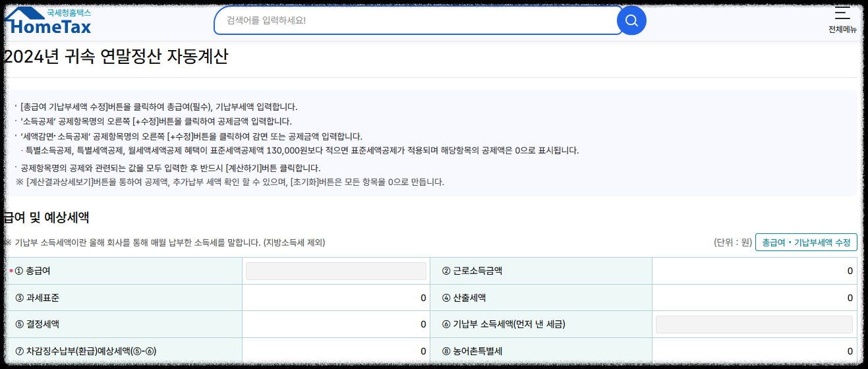Click the instruction line about [총급여 기납부세액 수정]버튼

pyautogui.click(x=159, y=107)
